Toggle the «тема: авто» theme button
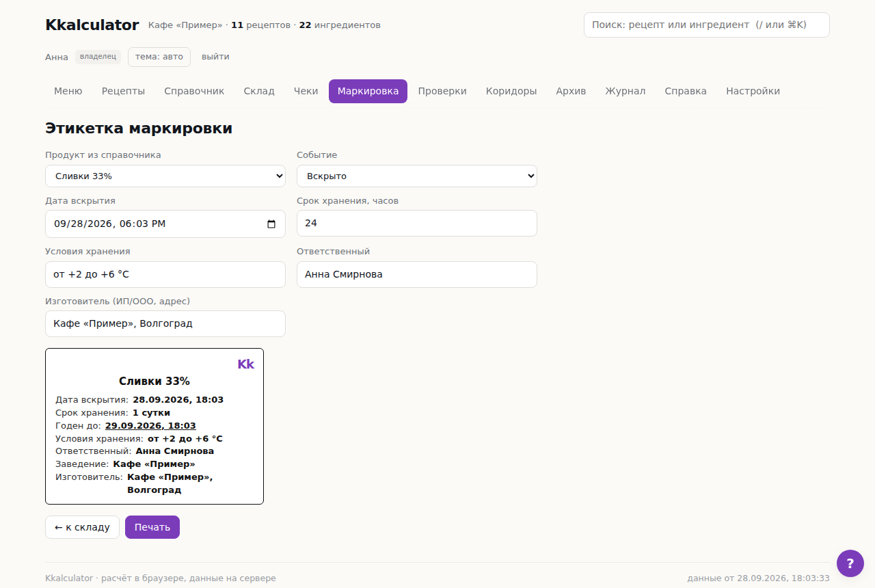Screen dimensions: 875x588 (159, 57)
